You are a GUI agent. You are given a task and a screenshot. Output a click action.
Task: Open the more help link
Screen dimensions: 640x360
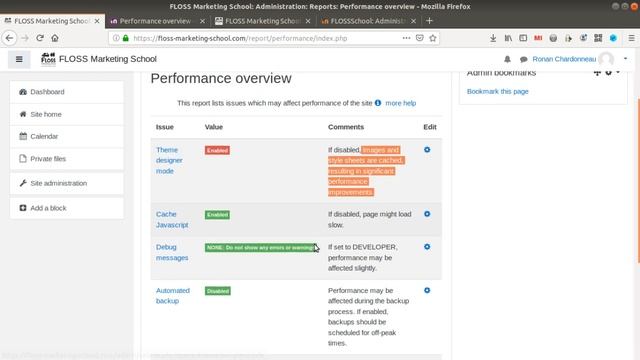[x=400, y=103]
